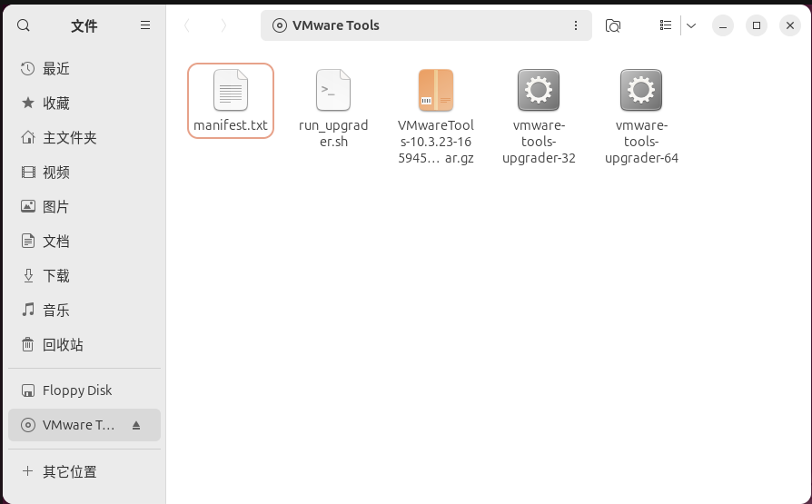Click the disc icon in path bar

279,25
